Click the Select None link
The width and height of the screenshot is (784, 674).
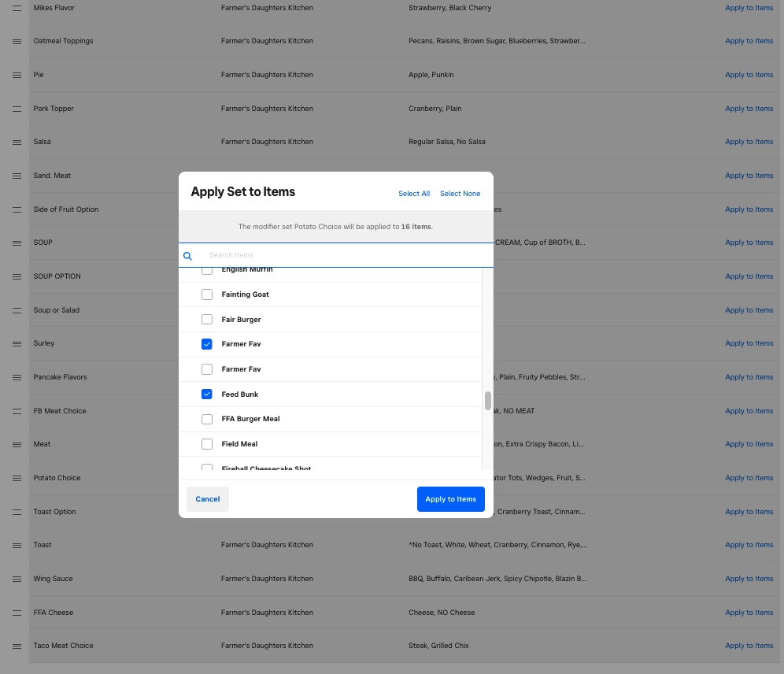(460, 194)
